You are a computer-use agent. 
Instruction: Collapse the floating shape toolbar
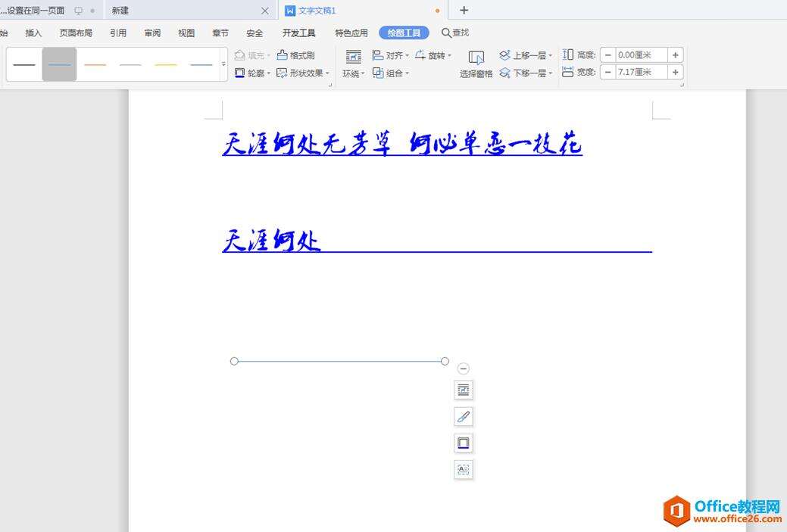pos(464,369)
